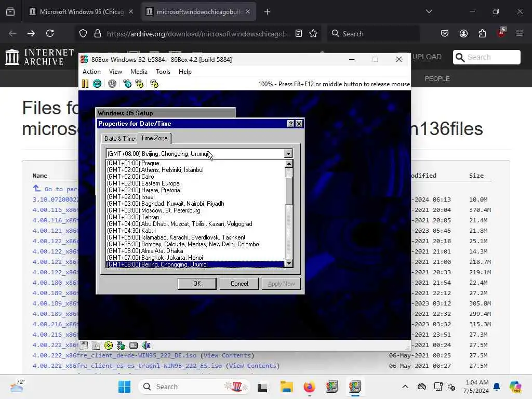Viewport: 532px width, 399px height.
Task: Show hidden system tray icons chevron
Action: click(405, 387)
